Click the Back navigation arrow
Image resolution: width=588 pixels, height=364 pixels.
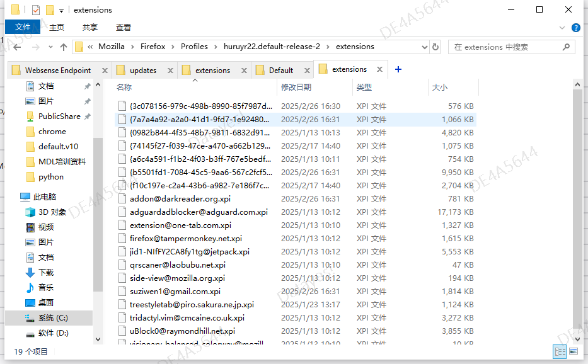pyautogui.click(x=17, y=47)
